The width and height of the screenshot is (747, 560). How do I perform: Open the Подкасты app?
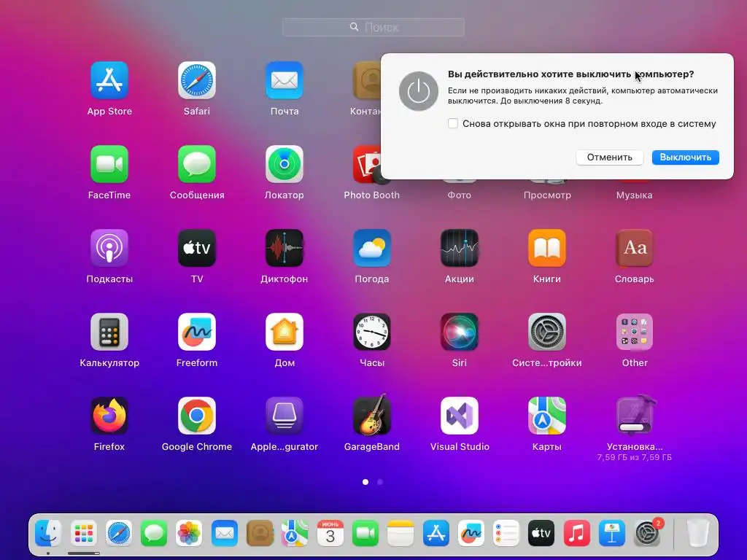point(109,248)
